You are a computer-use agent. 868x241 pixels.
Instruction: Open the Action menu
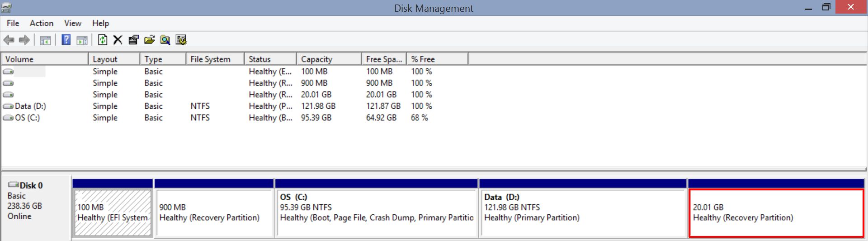pos(42,23)
